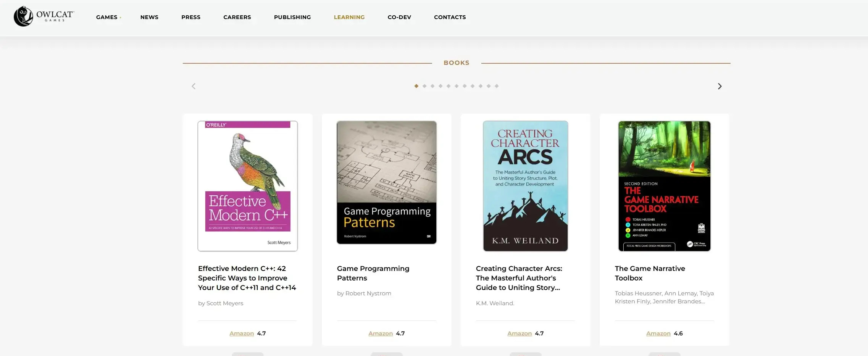Click the Creating Character Arcs title text
The image size is (868, 356).
pos(519,278)
